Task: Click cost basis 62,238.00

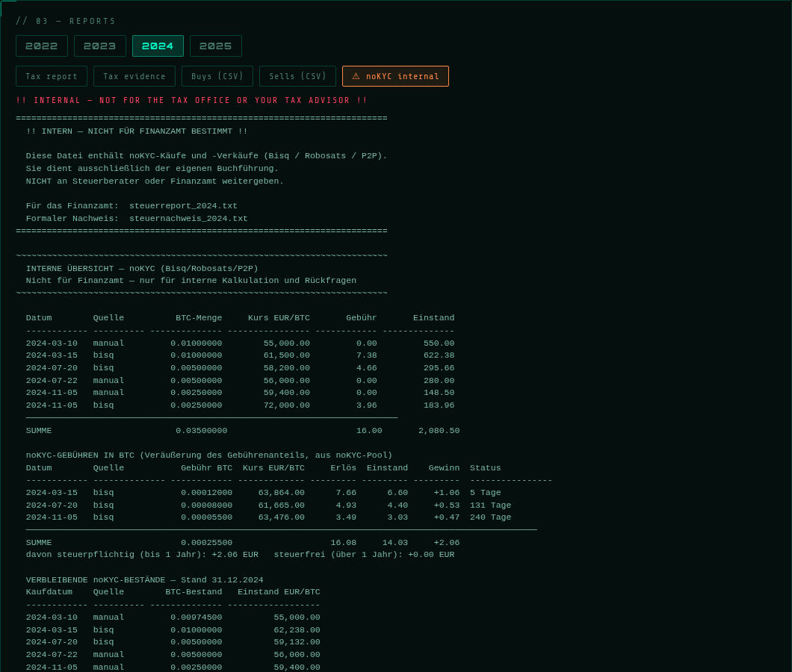Action: pyautogui.click(x=297, y=630)
